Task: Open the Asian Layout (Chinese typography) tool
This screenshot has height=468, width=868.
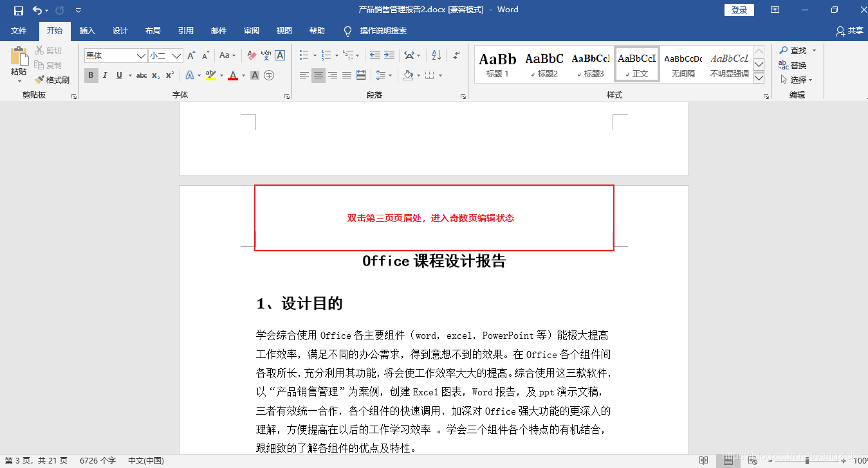Action: click(x=409, y=56)
